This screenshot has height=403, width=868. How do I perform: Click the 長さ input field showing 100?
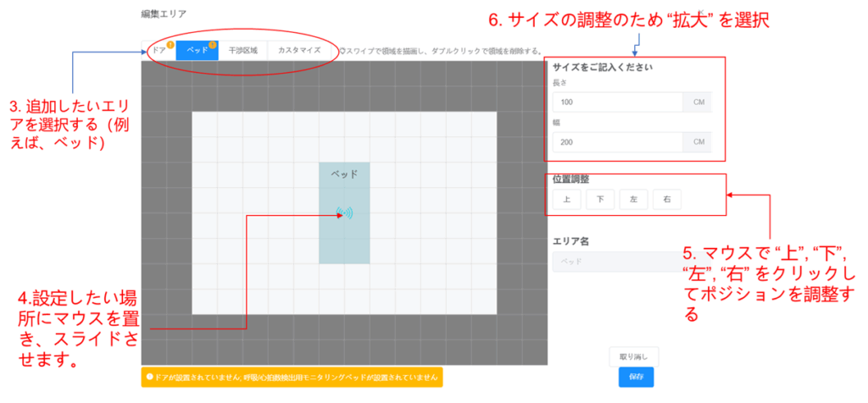click(617, 102)
